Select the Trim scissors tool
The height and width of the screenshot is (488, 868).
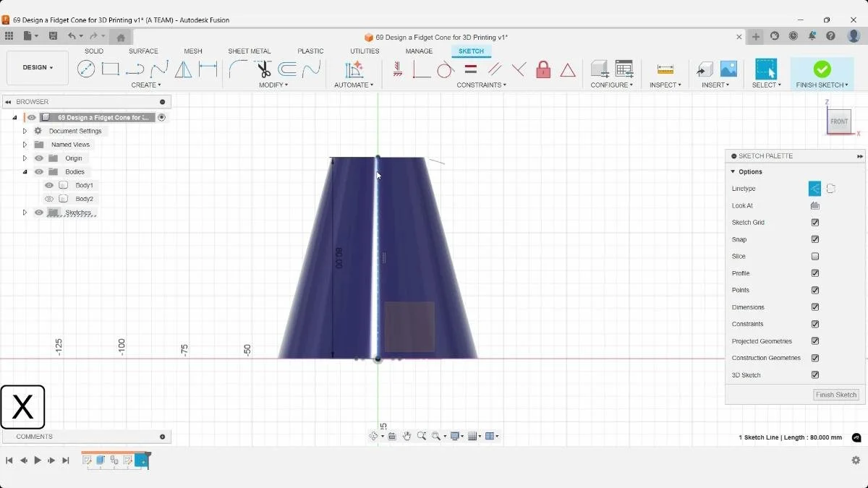point(263,69)
